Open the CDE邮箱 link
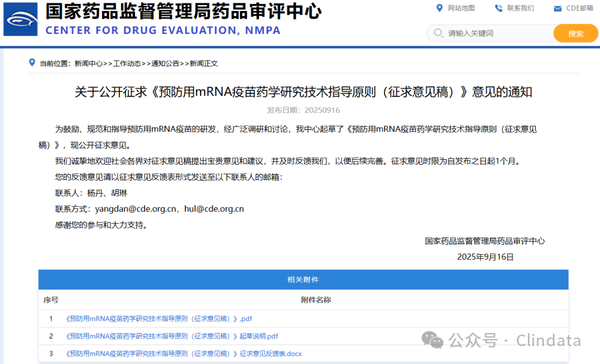Screen dimensions: 600x364 [579, 8]
